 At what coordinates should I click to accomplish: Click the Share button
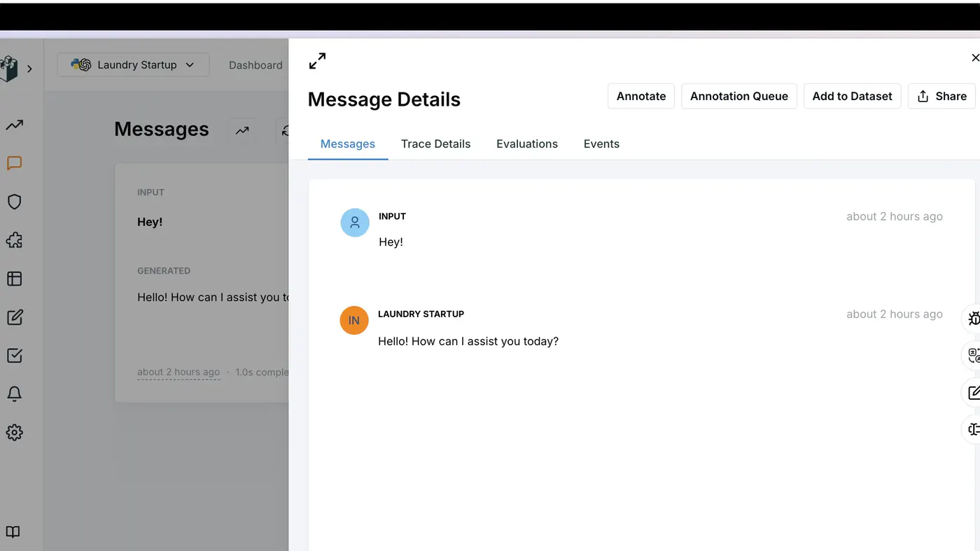coord(941,96)
